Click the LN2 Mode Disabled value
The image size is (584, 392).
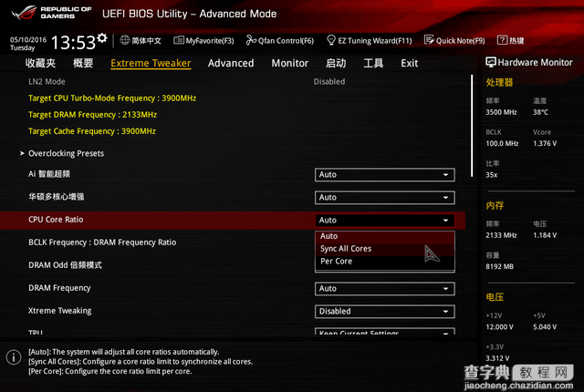[x=329, y=81]
